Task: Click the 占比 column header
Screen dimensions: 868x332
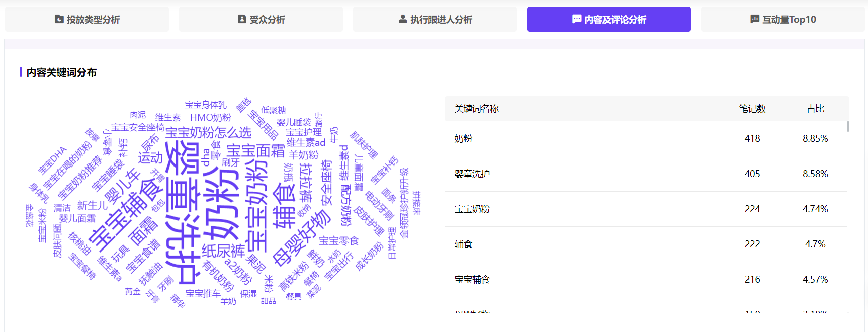Action: (x=815, y=109)
